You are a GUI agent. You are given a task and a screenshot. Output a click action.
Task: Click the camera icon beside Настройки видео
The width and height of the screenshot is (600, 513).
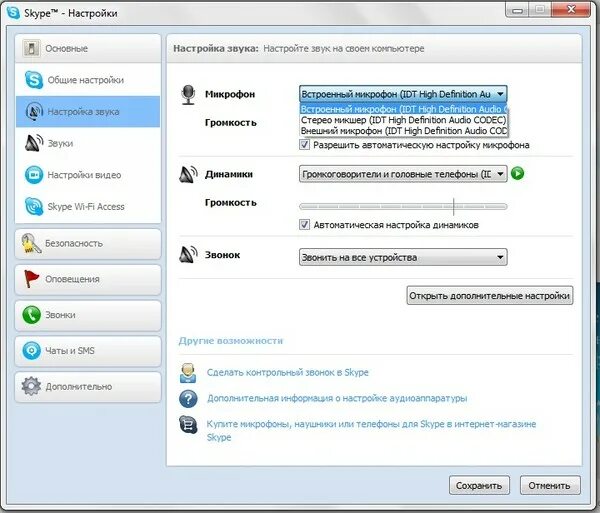tap(34, 175)
